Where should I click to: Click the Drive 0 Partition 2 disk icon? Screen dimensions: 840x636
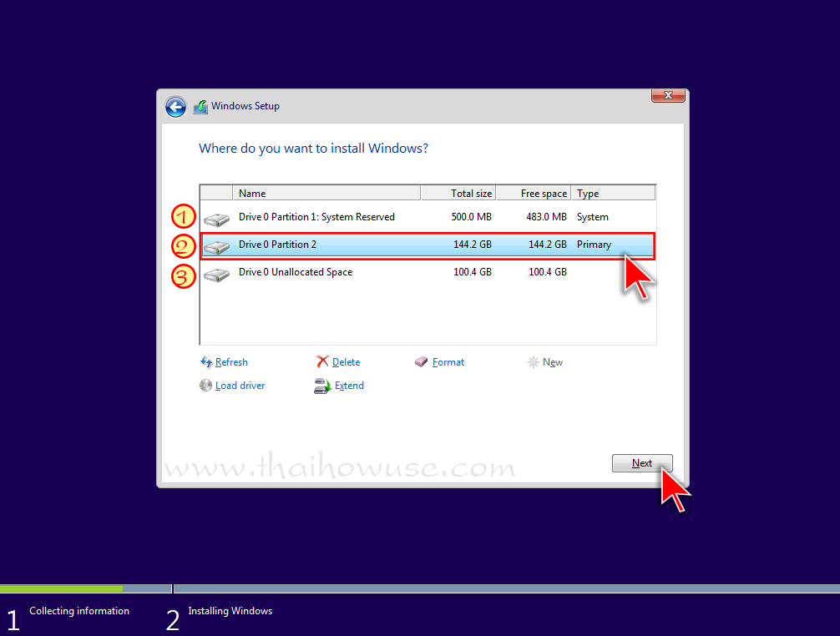(x=216, y=246)
